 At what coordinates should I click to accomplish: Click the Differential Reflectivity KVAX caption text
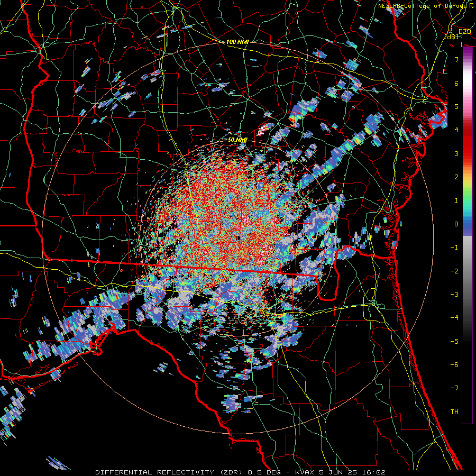241,472
